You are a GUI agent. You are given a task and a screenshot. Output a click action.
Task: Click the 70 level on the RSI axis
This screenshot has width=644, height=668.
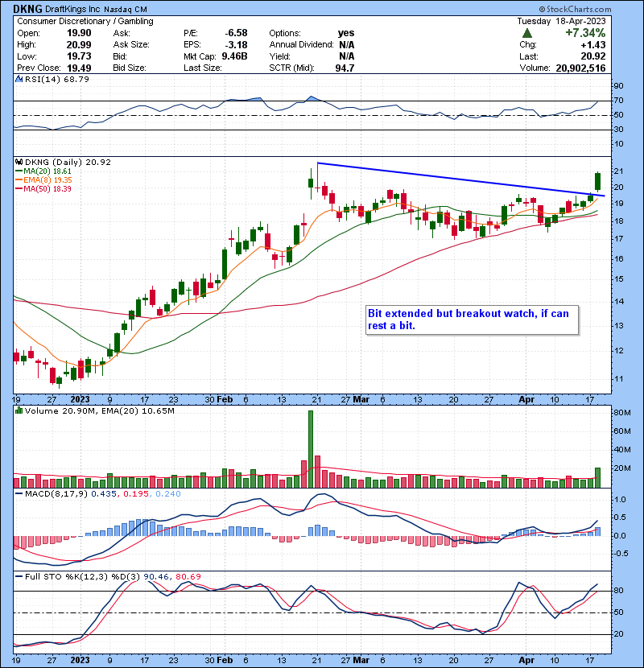coord(618,101)
